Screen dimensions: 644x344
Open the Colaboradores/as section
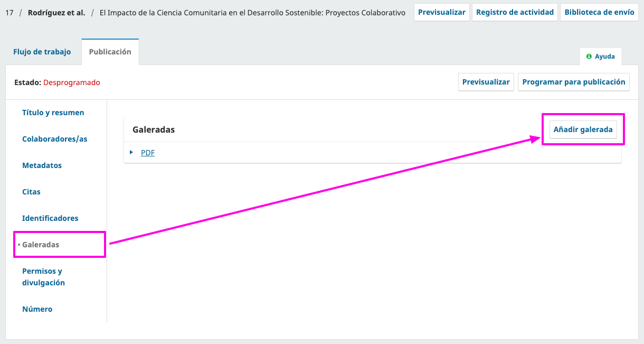(54, 139)
